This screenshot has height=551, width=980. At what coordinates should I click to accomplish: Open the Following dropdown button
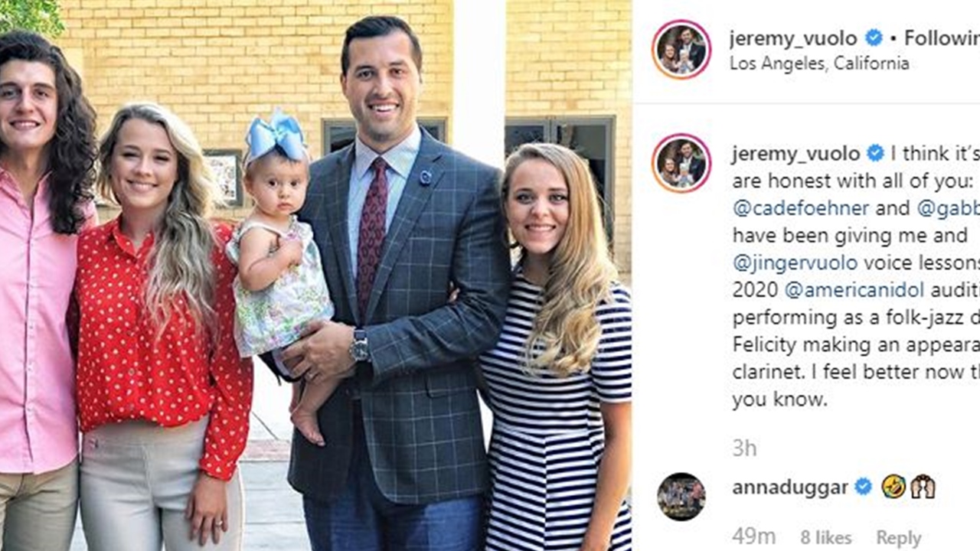pyautogui.click(x=942, y=37)
